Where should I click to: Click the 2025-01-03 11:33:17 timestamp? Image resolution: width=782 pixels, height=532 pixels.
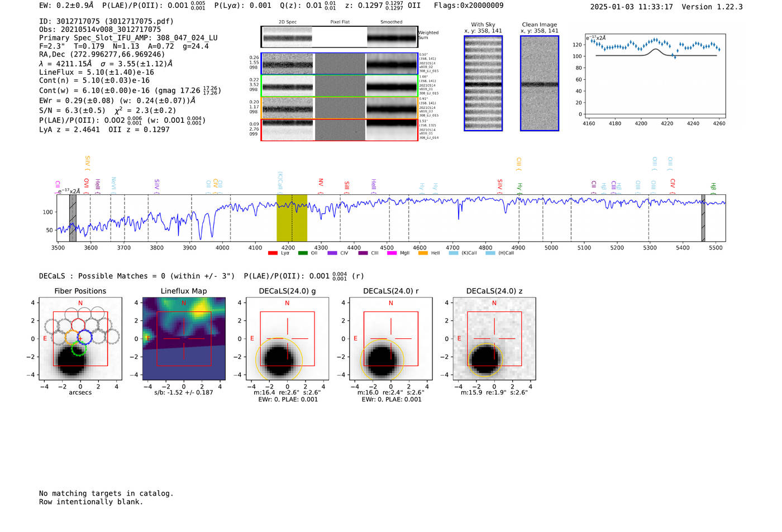point(631,7)
